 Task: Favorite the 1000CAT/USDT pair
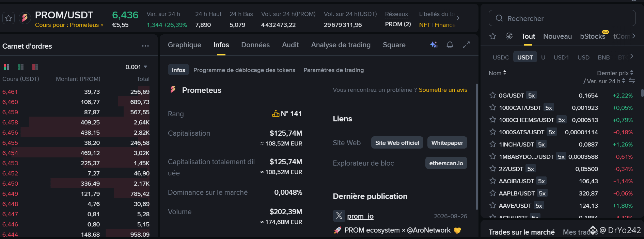(492, 107)
